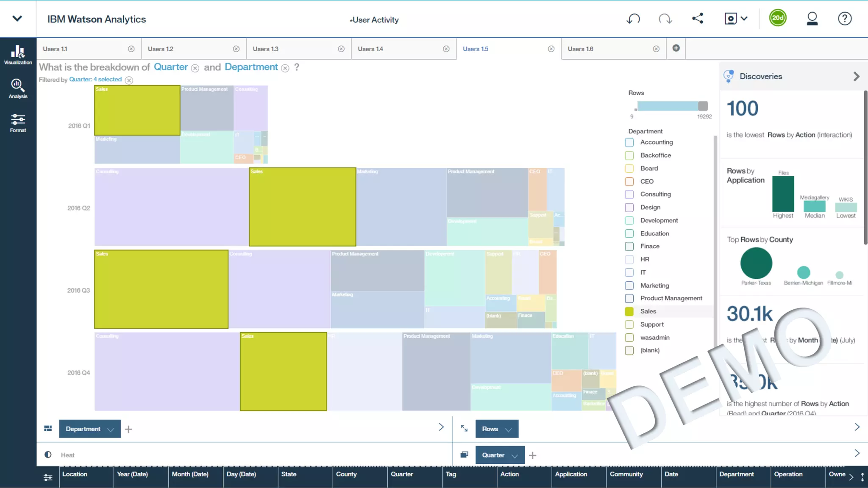Click the Rows range slider handle
The height and width of the screenshot is (488, 868).
coord(703,106)
